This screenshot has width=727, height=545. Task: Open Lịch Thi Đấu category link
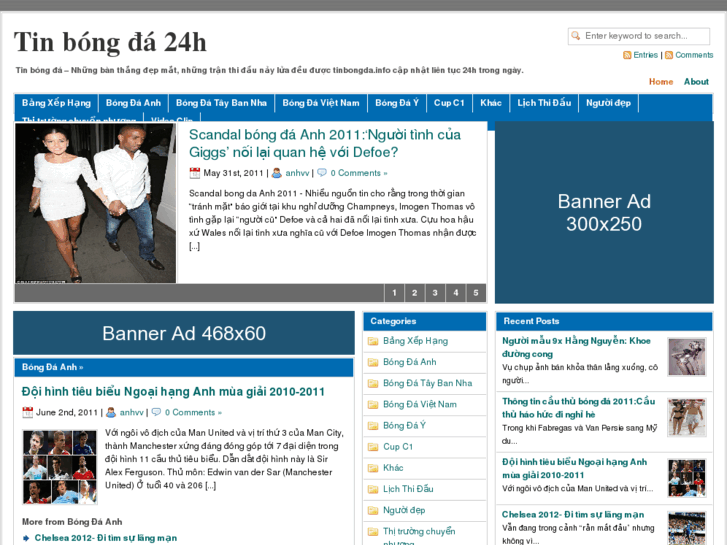coord(408,489)
